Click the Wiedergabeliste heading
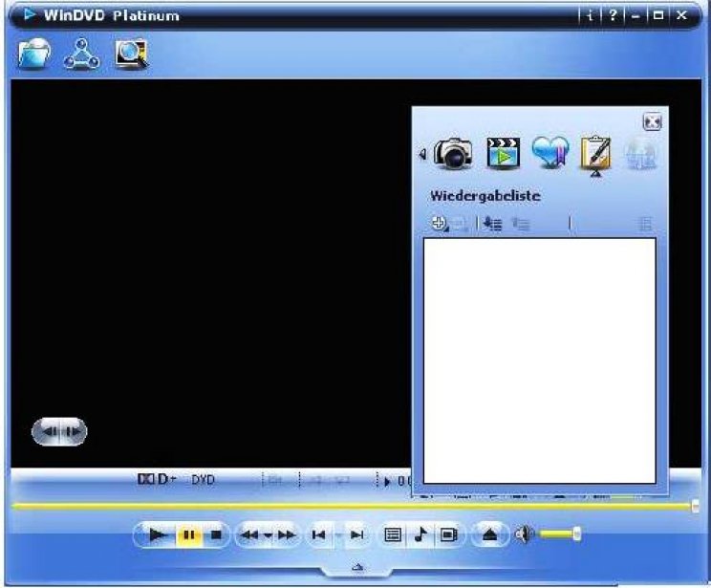Image resolution: width=711 pixels, height=588 pixels. click(485, 196)
